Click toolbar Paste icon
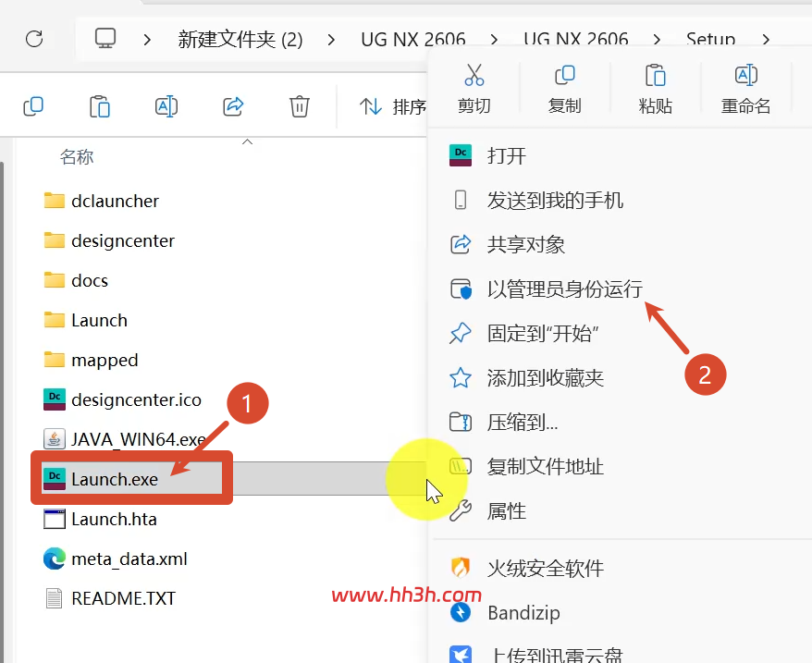The height and width of the screenshot is (663, 812). tap(100, 106)
